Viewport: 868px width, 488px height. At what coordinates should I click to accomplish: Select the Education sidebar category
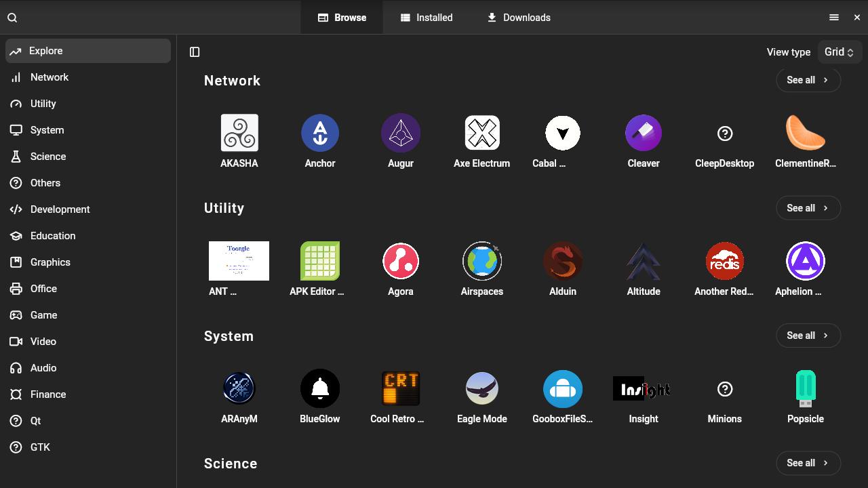click(x=88, y=236)
